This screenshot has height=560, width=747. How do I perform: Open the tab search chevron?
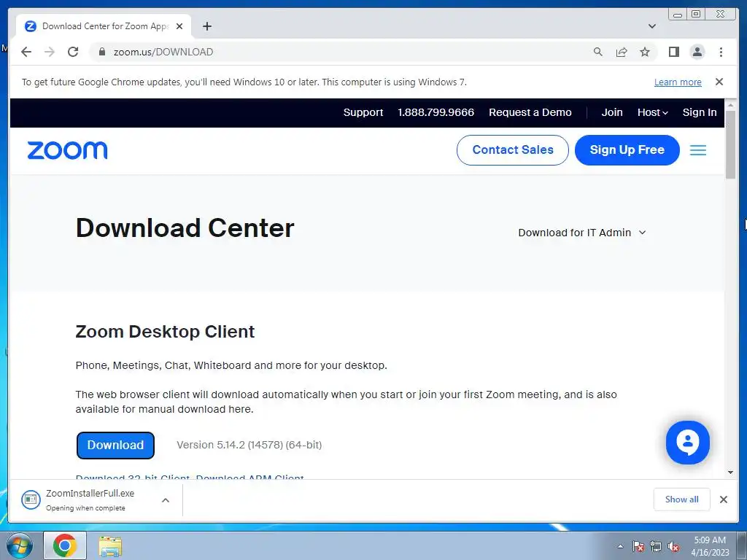(x=652, y=26)
